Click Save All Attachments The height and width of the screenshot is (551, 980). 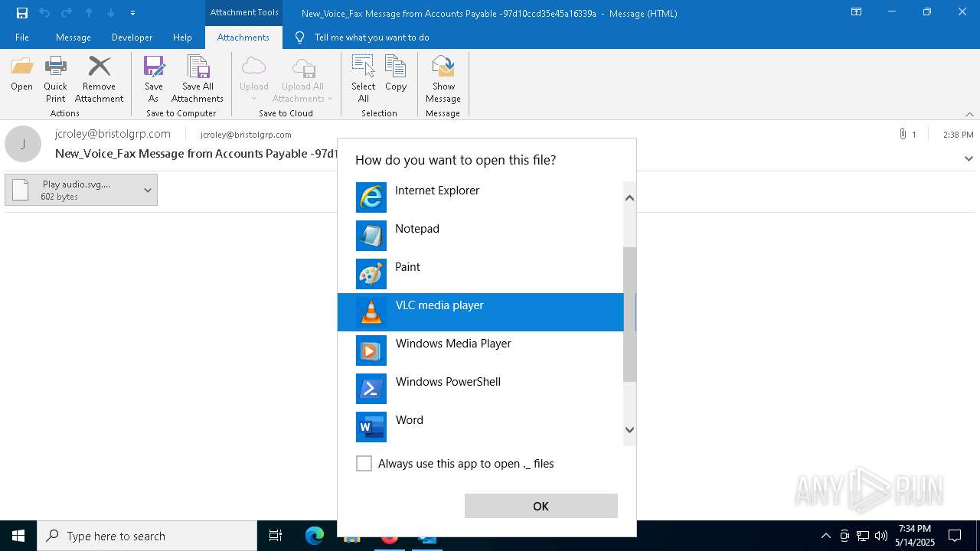pyautogui.click(x=198, y=80)
